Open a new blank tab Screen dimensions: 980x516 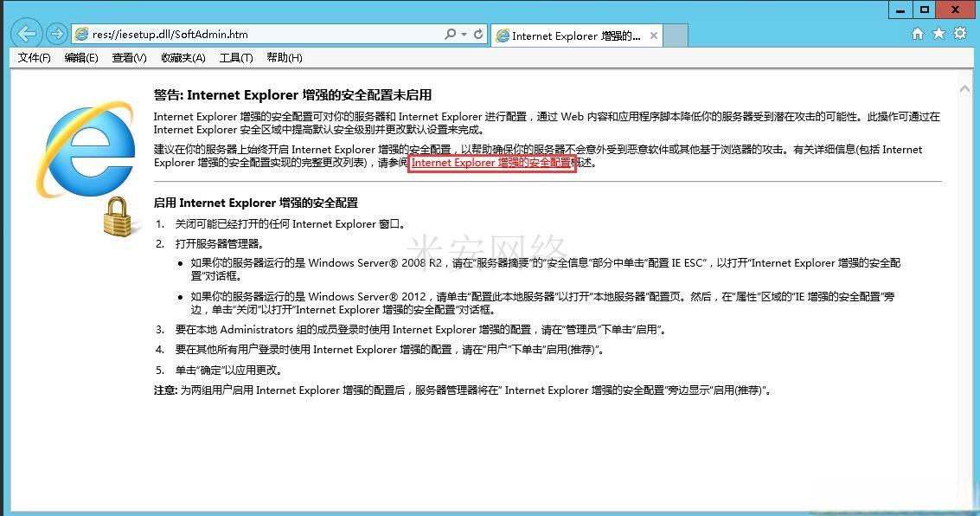676,35
